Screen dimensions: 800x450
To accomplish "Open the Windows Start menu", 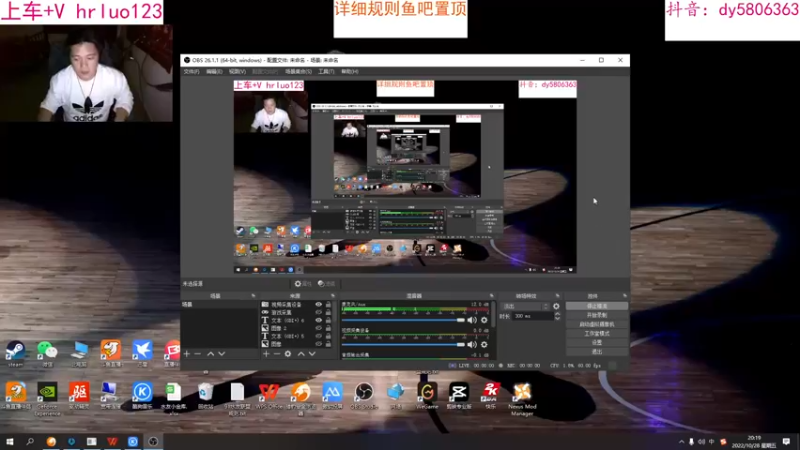I will coord(10,442).
